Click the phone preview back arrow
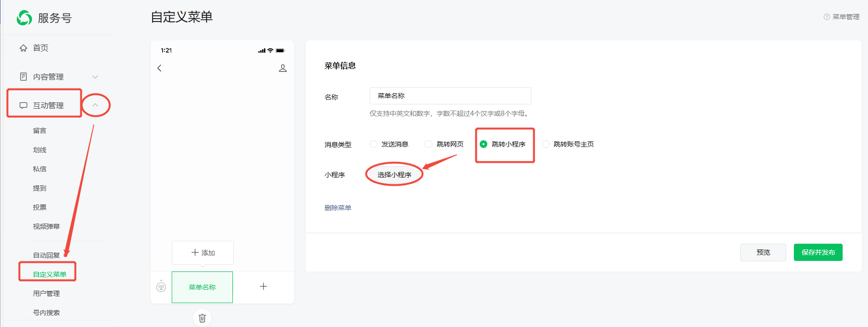 pos(160,68)
